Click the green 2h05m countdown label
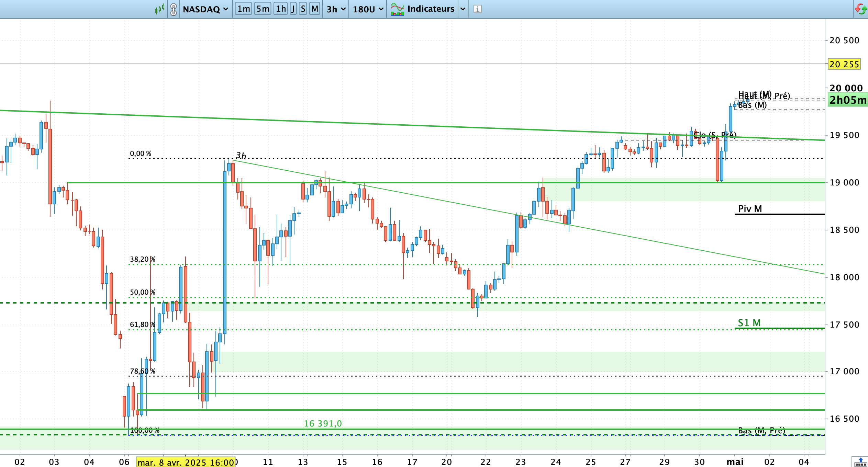 848,100
